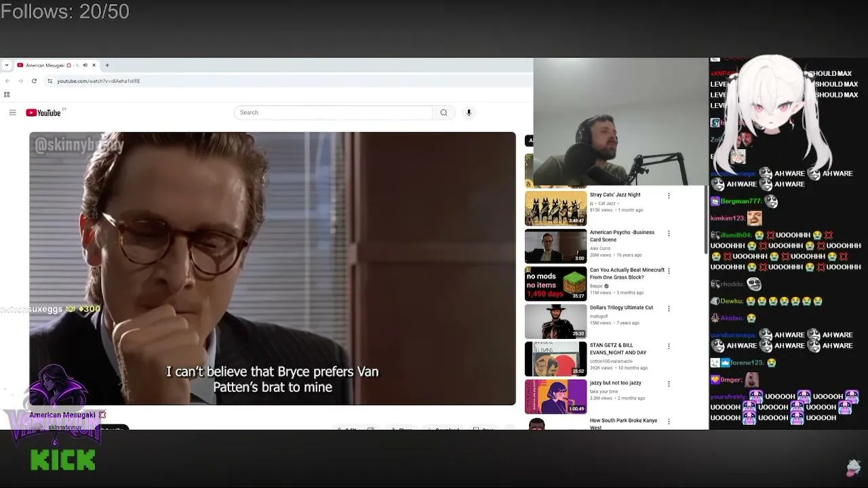The height and width of the screenshot is (488, 868).
Task: Open more options for Stray Cats' Jazz Night
Action: tap(669, 196)
